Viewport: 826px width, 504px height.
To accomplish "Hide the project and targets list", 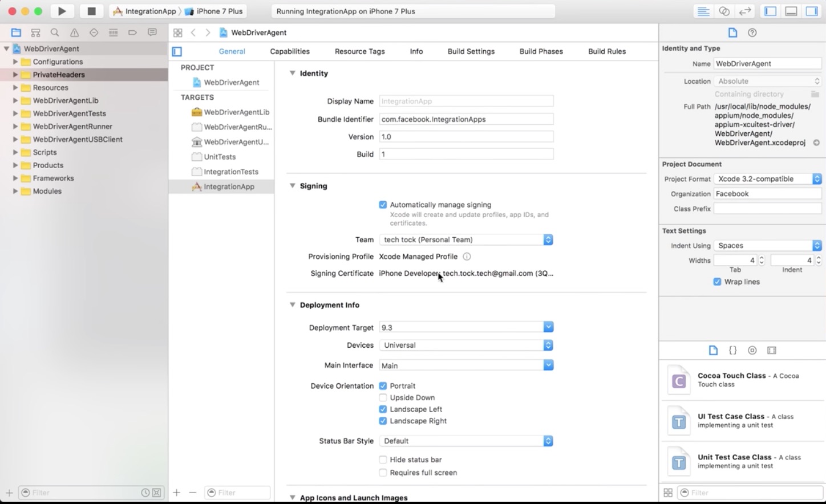I will [177, 51].
